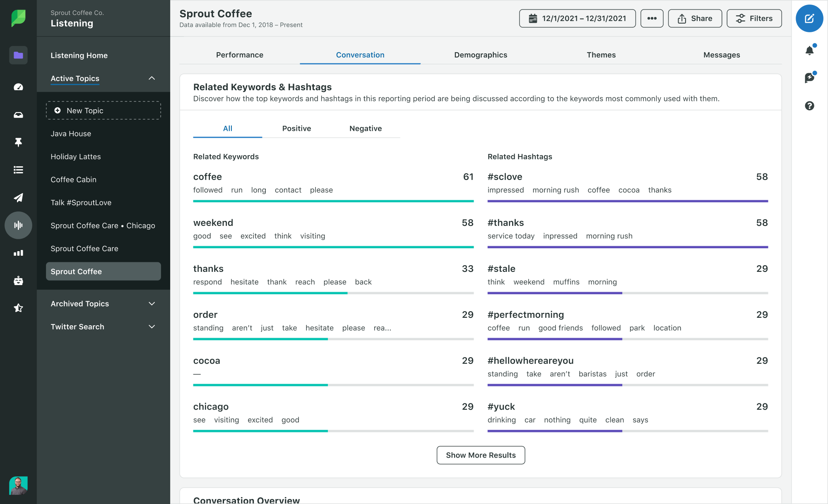The width and height of the screenshot is (828, 504).
Task: Select the Negative sentiment tab
Action: click(x=365, y=127)
